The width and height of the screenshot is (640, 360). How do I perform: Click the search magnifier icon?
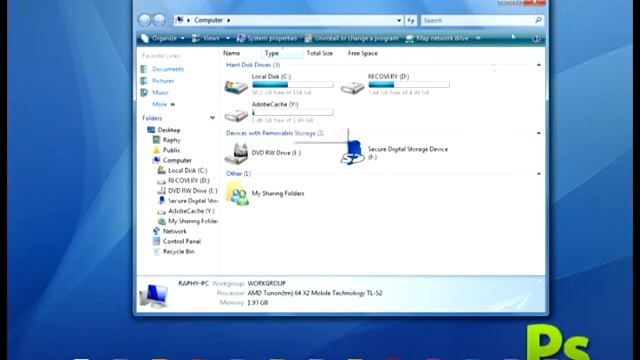[538, 20]
